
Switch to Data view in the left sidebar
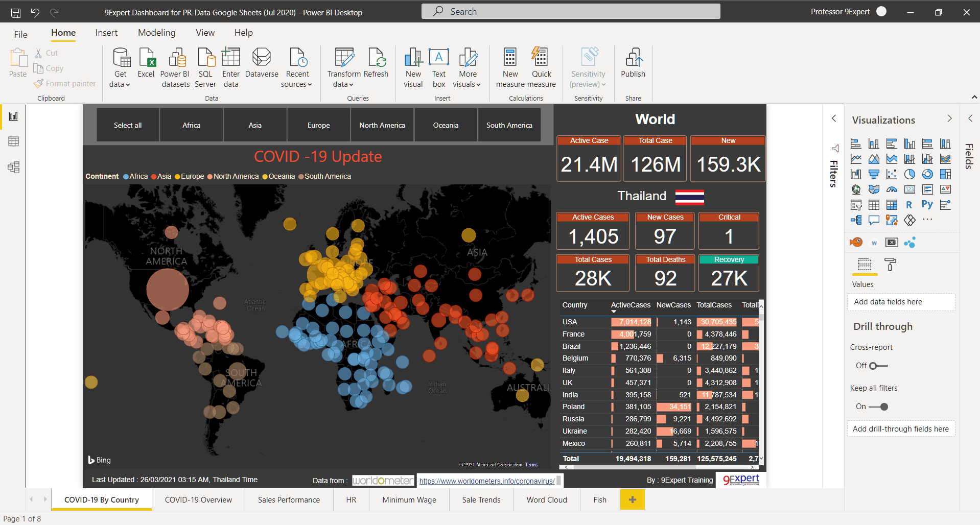[x=13, y=141]
